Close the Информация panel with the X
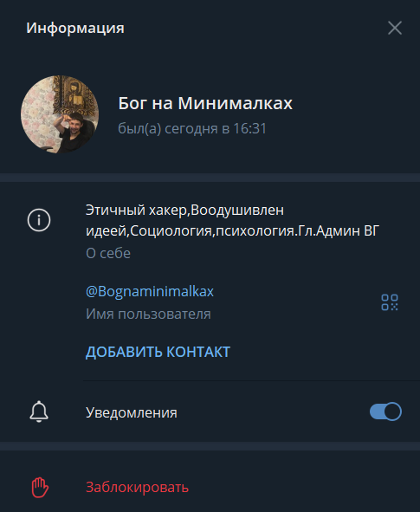Image resolution: width=420 pixels, height=512 pixels. (x=395, y=28)
